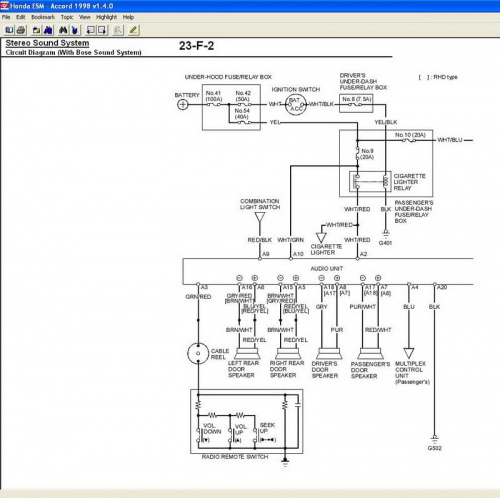Click the G502 ground label

tap(435, 448)
